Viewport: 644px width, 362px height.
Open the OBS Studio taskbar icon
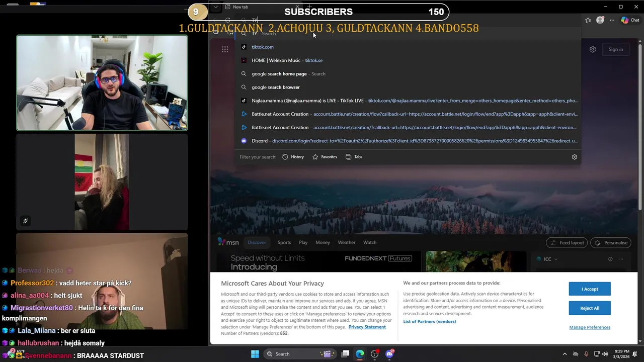375,354
